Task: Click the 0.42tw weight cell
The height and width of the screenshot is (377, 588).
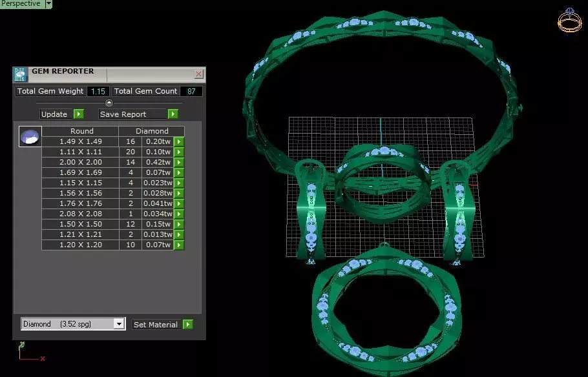Action: tap(158, 162)
